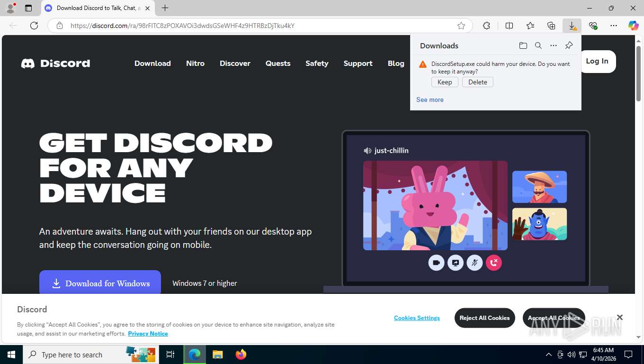
Task: Open the Nitro nav item
Action: 195,63
